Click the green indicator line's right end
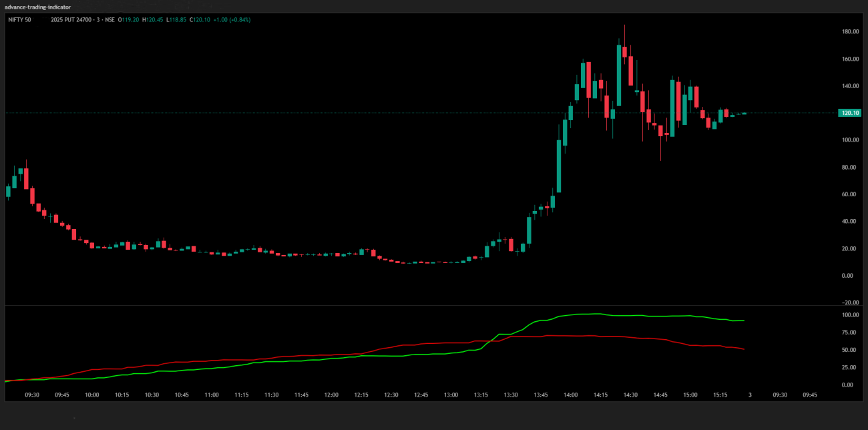 coord(743,321)
